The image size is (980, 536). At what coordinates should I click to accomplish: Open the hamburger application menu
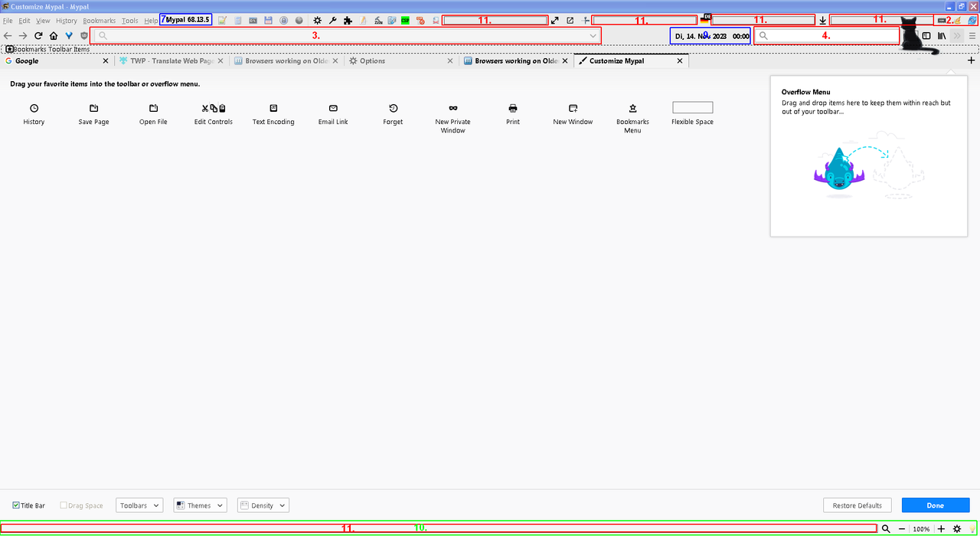(972, 35)
